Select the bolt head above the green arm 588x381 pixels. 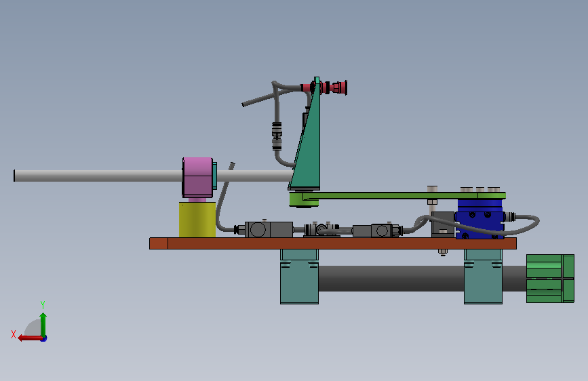[x=433, y=189]
